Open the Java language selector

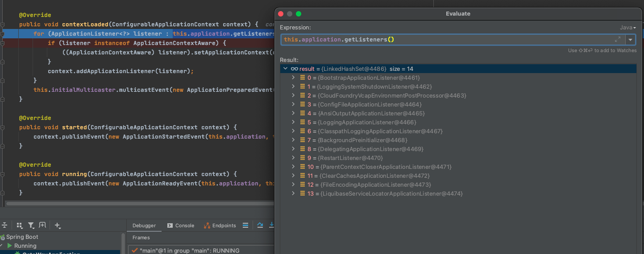(x=627, y=28)
